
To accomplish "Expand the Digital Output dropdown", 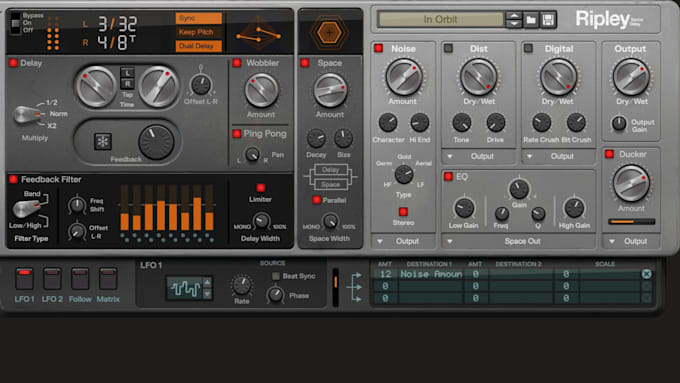I will pyautogui.click(x=559, y=156).
